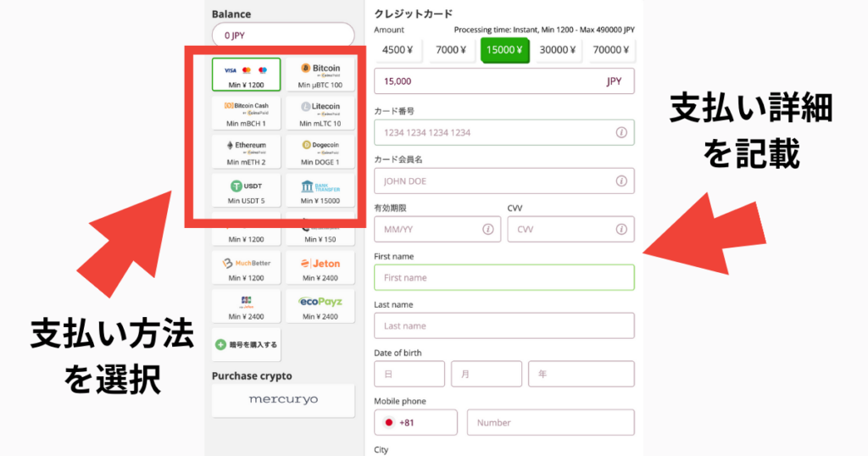The width and height of the screenshot is (868, 456).
Task: Pick the USDT payment tile
Action: click(x=247, y=191)
